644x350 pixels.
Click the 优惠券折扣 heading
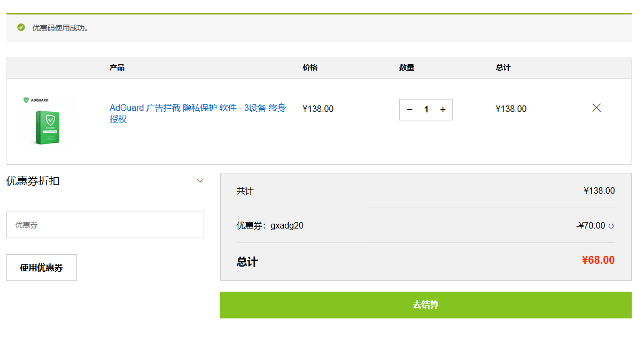point(33,181)
